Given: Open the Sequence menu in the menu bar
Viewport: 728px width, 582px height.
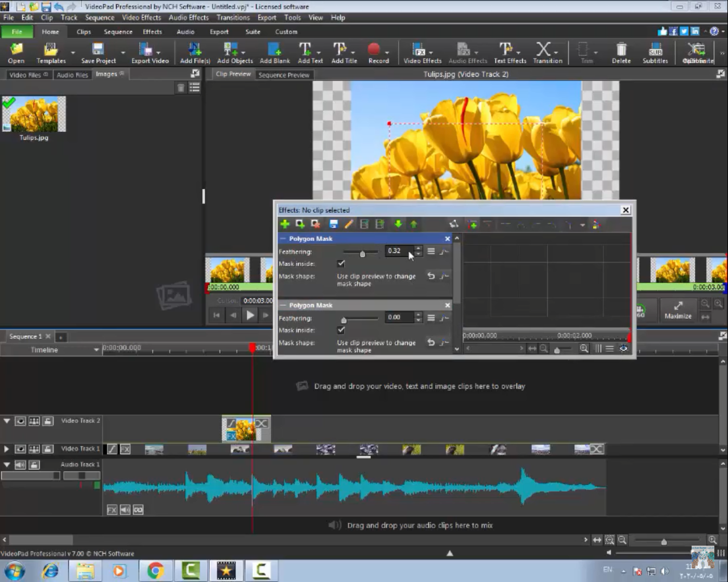Looking at the screenshot, I should click(100, 18).
